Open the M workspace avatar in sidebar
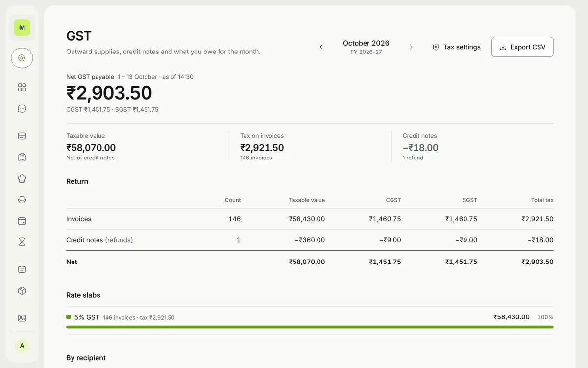Viewport: 588px width, 368px height. pos(22,27)
